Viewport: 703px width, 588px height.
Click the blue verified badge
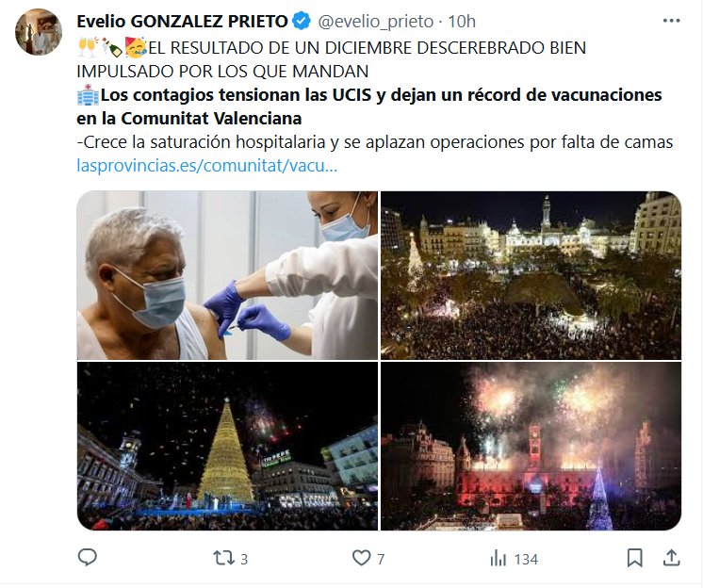pyautogui.click(x=302, y=21)
